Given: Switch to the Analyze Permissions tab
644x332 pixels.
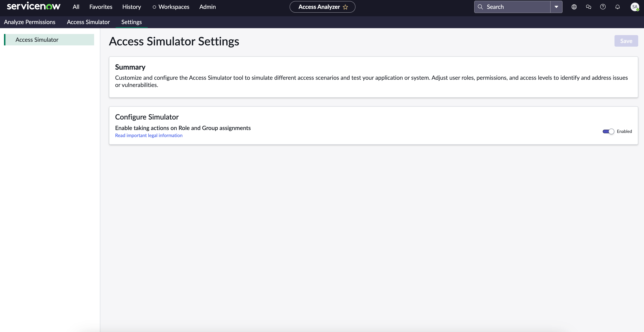Looking at the screenshot, I should [30, 22].
